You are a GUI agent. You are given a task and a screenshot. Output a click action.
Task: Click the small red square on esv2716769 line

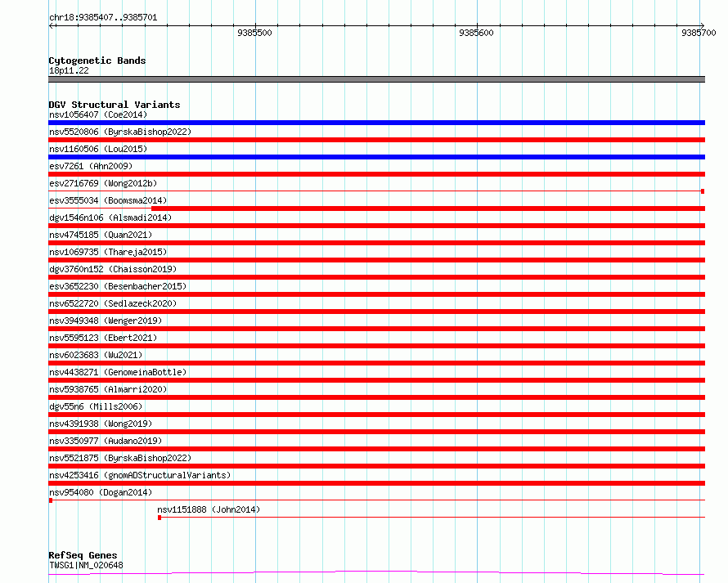coord(703,191)
